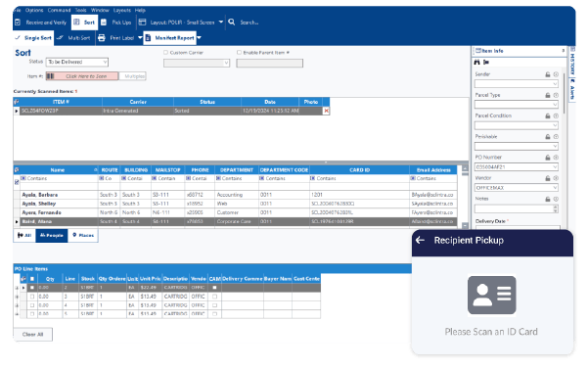588x368 pixels.
Task: Click the column chooser icon in scanned items grid
Action: (x=16, y=102)
